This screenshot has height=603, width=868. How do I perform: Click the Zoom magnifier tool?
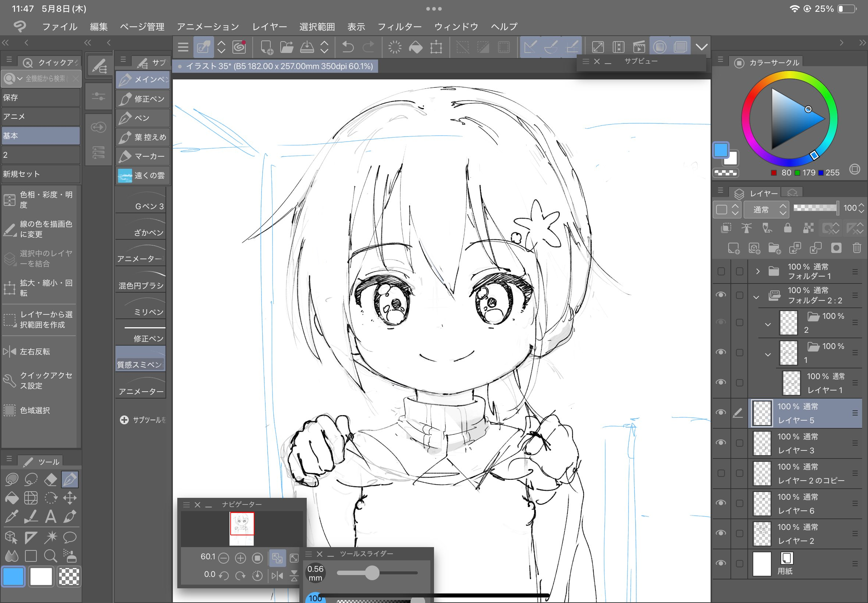(50, 556)
